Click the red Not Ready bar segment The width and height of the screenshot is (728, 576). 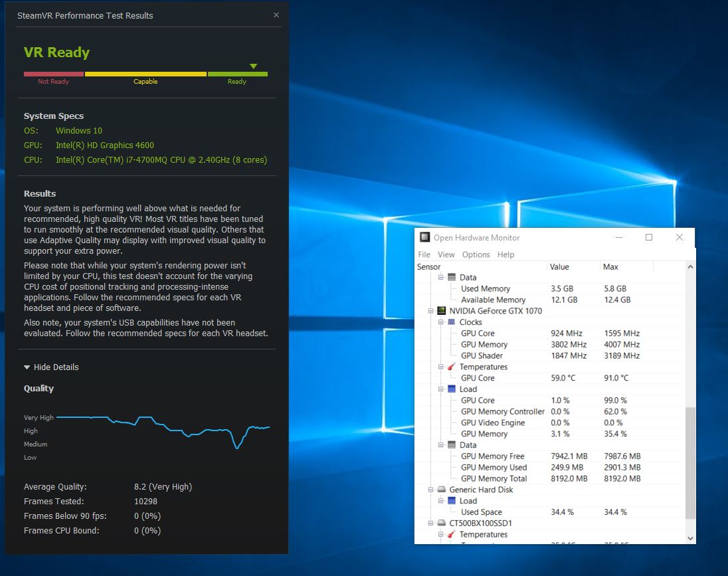click(54, 74)
